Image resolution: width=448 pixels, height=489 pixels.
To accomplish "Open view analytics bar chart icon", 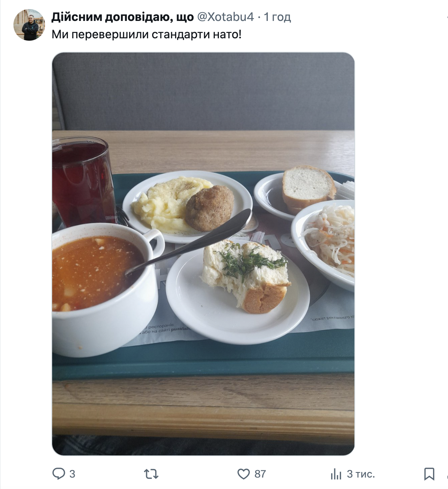I will [x=336, y=474].
